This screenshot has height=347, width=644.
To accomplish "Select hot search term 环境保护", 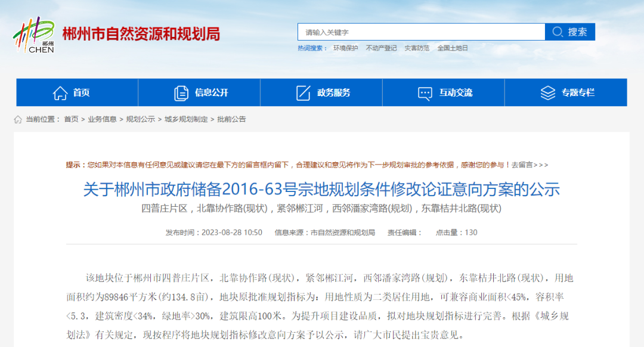I will point(345,48).
